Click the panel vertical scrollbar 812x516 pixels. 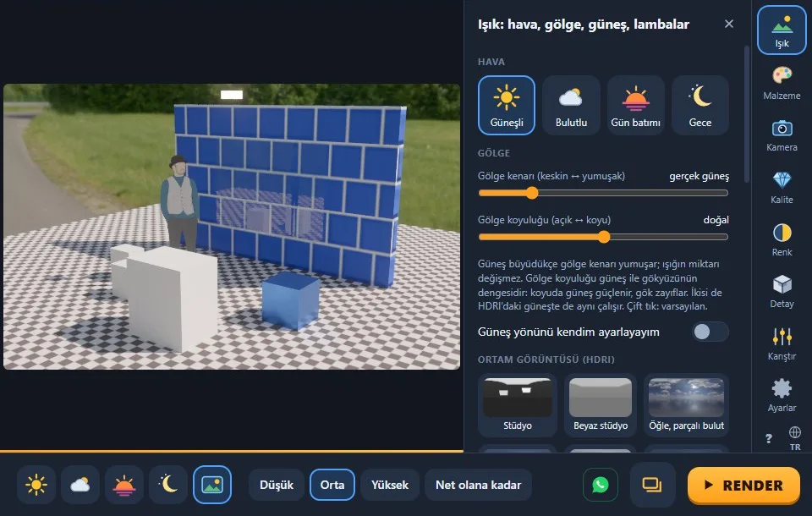746,114
